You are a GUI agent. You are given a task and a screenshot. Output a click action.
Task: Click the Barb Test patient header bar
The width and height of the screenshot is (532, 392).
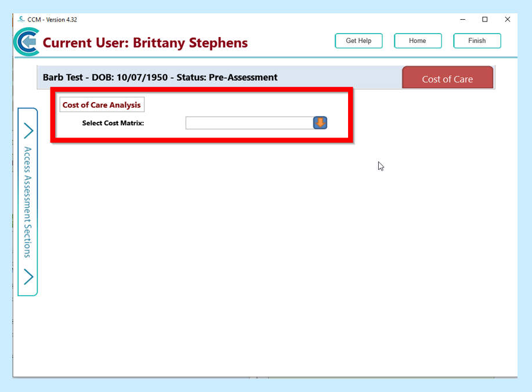(x=160, y=77)
